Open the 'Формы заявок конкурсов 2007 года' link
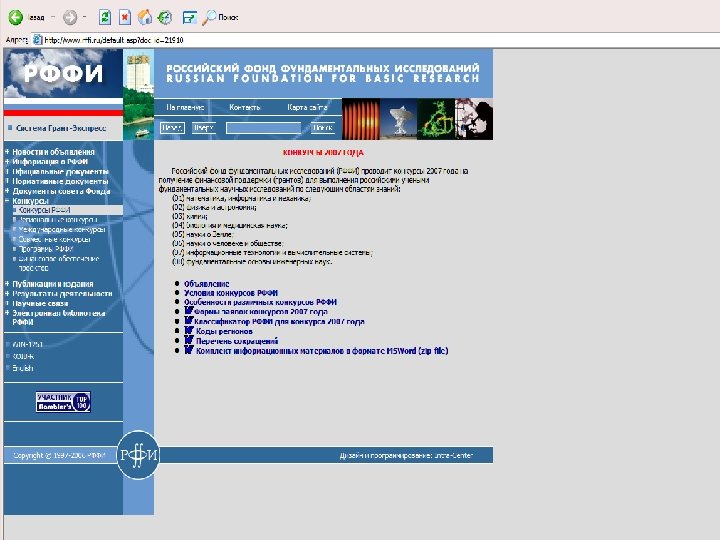Image resolution: width=720 pixels, height=540 pixels. pos(261,312)
